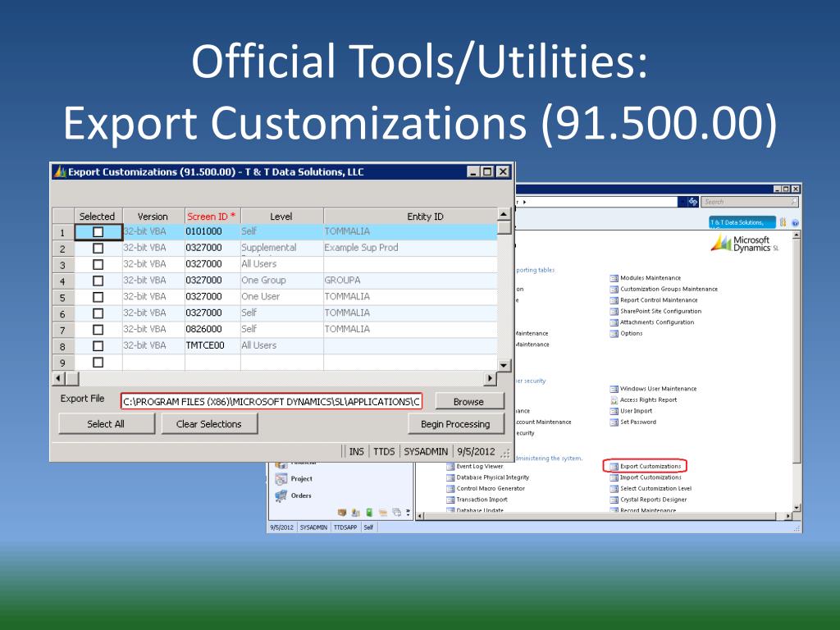This screenshot has height=630, width=840.
Task: Open Customization Groups Maintenance
Action: click(664, 290)
